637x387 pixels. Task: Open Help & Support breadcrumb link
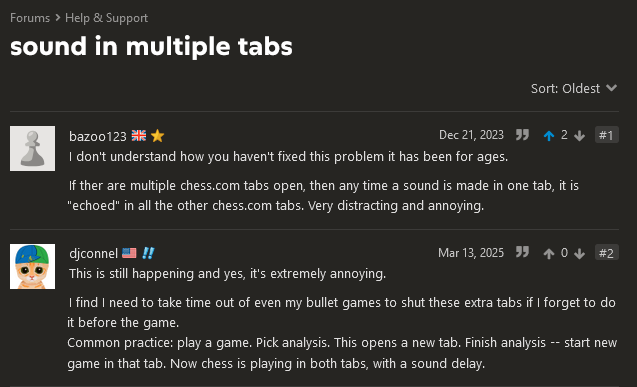tap(106, 18)
